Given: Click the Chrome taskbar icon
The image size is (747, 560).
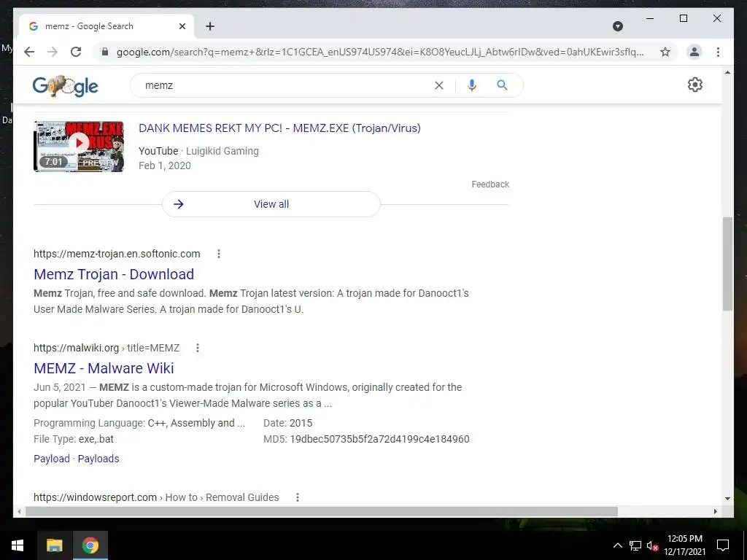Looking at the screenshot, I should pos(90,545).
